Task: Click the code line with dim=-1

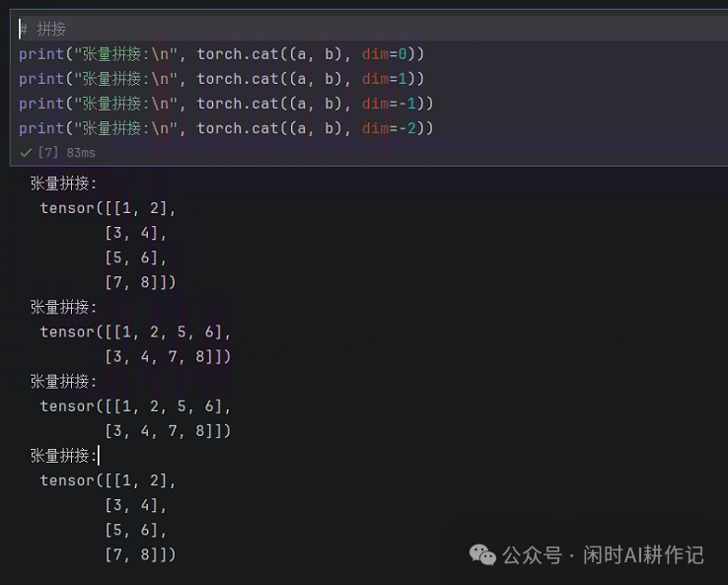Action: pyautogui.click(x=226, y=104)
